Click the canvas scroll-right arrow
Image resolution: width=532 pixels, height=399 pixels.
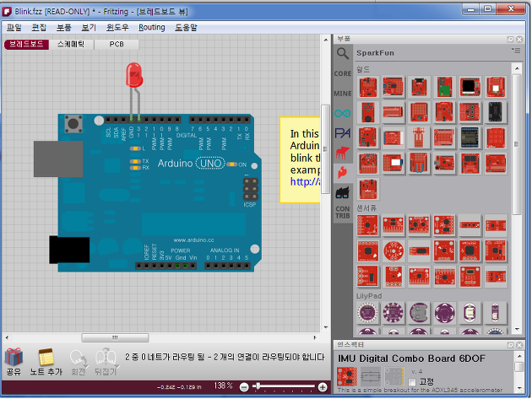point(315,337)
